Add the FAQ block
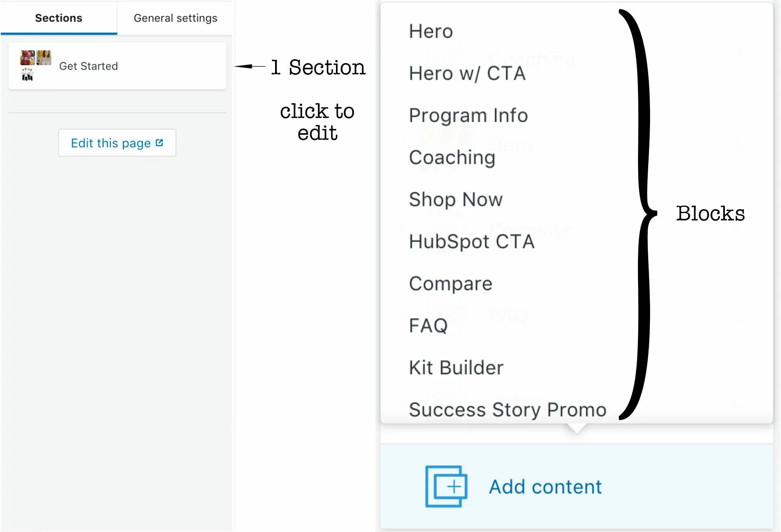This screenshot has width=781, height=532. click(x=428, y=326)
